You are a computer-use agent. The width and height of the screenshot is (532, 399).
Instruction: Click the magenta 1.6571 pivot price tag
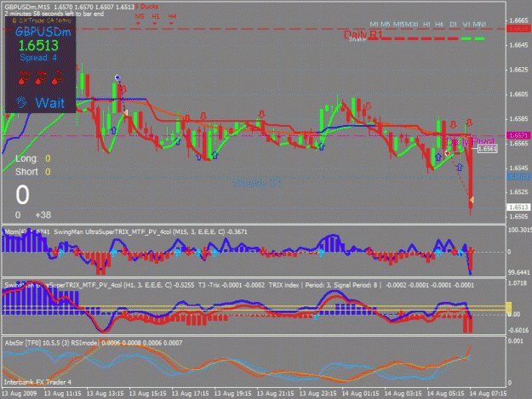(x=518, y=135)
